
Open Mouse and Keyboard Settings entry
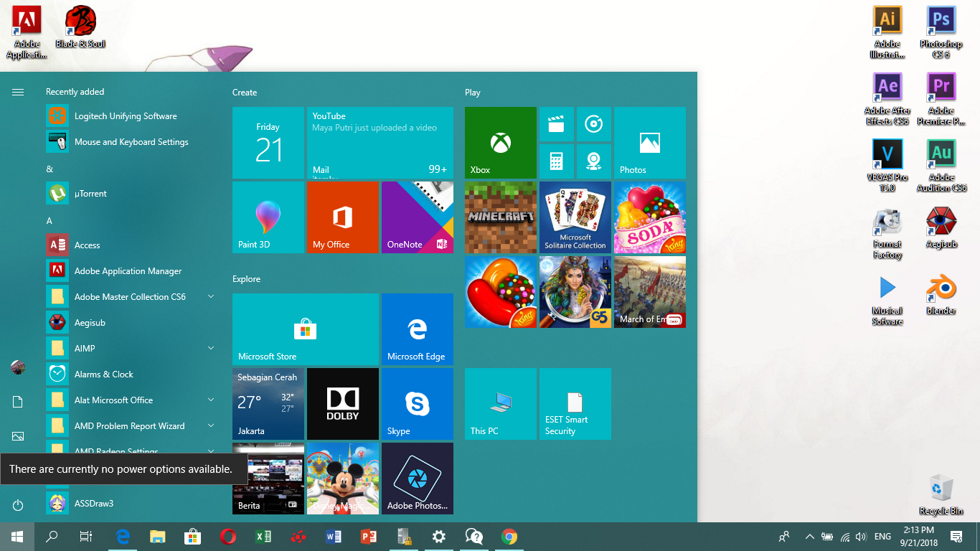tap(132, 142)
